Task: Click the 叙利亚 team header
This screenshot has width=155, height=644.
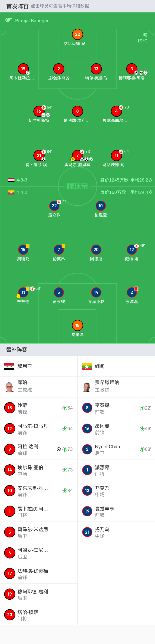Action: 25,366
